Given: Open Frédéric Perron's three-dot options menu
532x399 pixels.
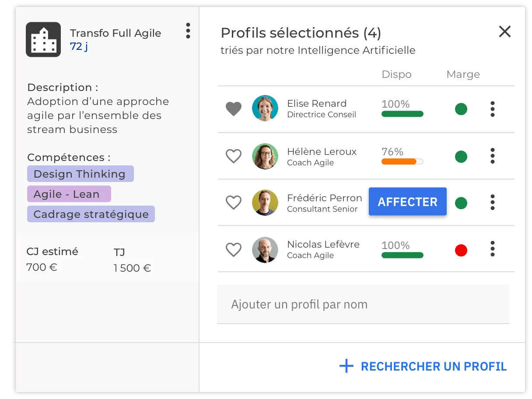Looking at the screenshot, I should click(x=493, y=202).
